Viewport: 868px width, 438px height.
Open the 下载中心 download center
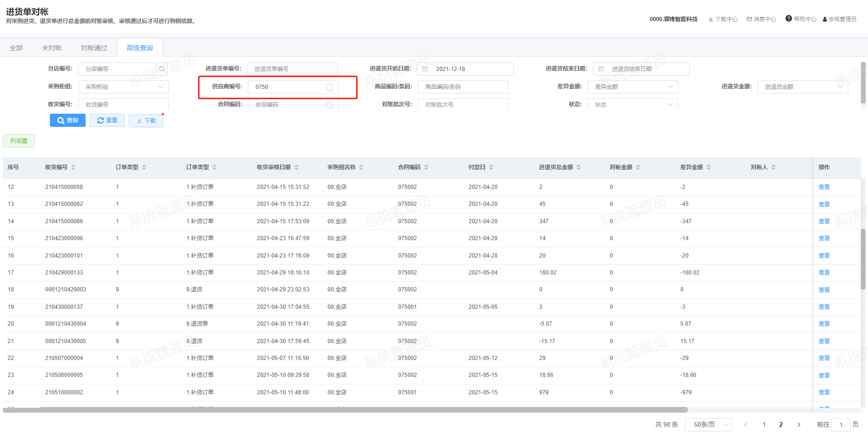723,19
